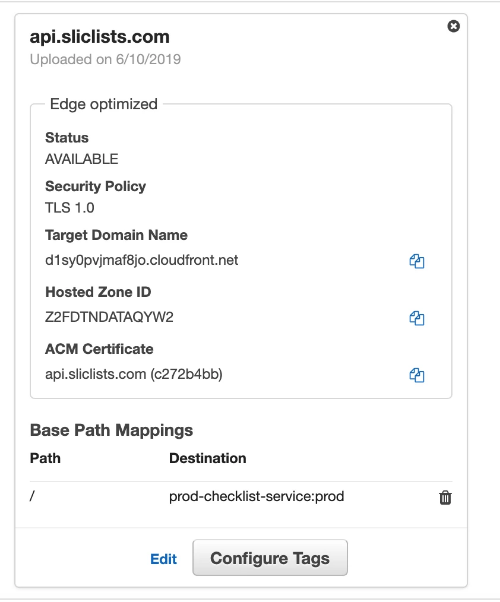Image resolution: width=500 pixels, height=602 pixels.
Task: Click the Security Policy label
Action: (96, 186)
